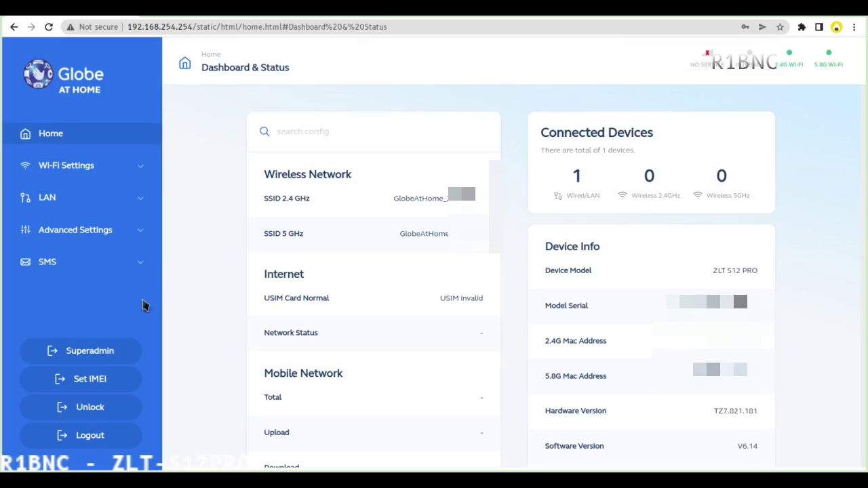The image size is (868, 488).
Task: Open the SMS menu item
Action: (x=81, y=262)
